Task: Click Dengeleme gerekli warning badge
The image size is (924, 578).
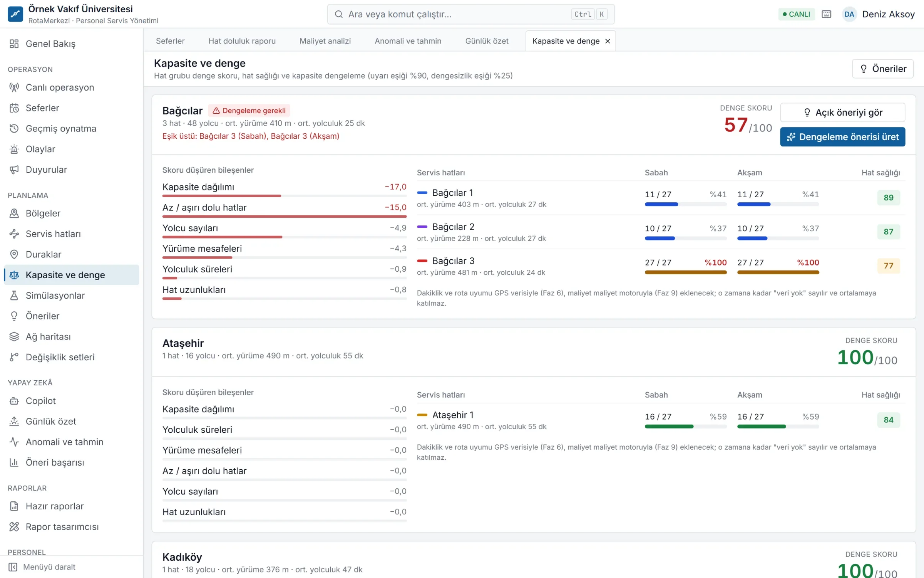Action: pos(249,111)
